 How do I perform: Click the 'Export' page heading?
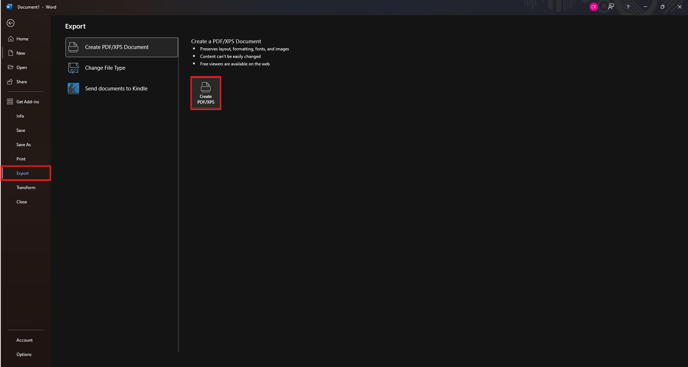tap(75, 26)
